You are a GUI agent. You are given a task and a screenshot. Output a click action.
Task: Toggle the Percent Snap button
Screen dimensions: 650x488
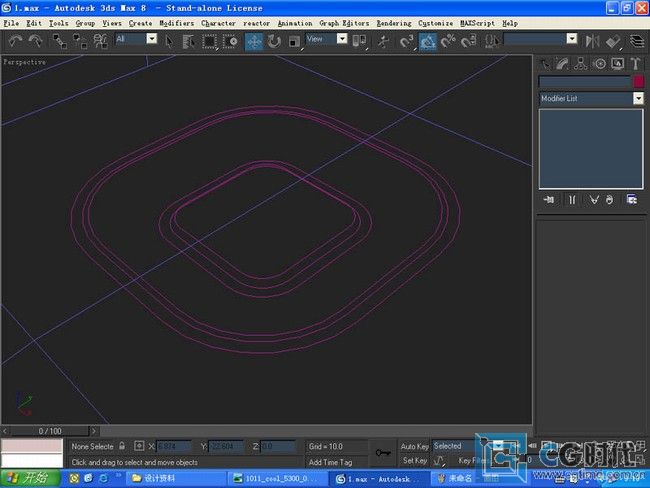pyautogui.click(x=448, y=41)
